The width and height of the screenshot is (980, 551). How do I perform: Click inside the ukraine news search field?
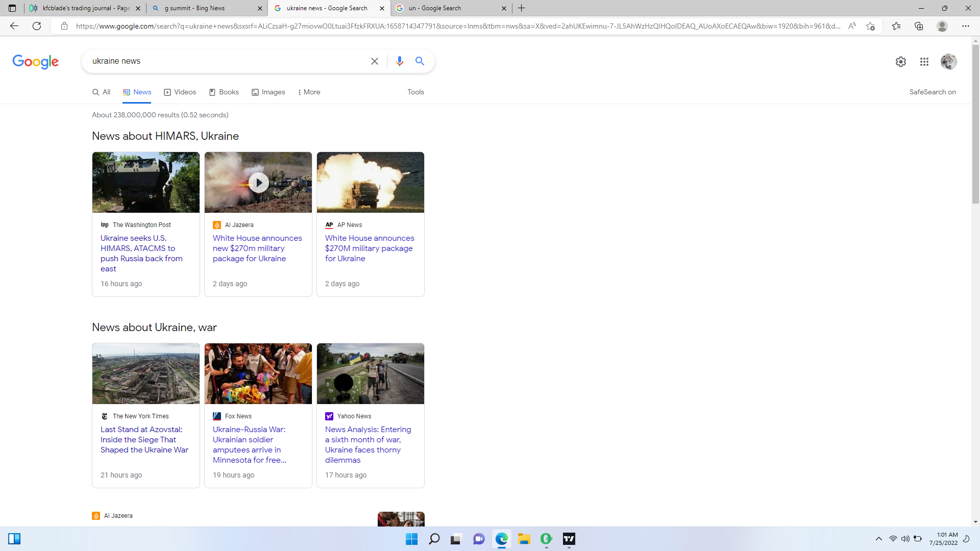(225, 61)
